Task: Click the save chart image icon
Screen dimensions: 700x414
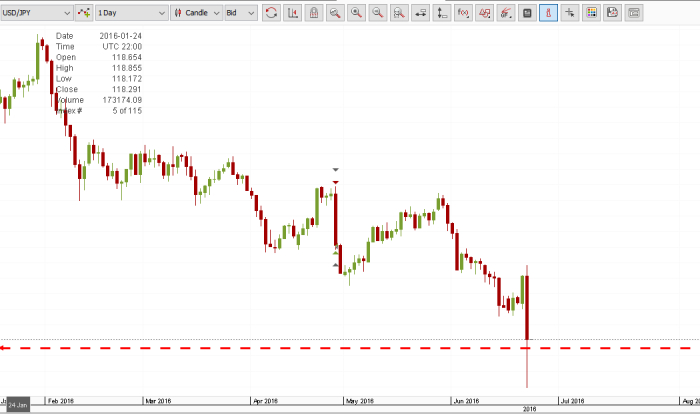Action: tap(613, 13)
